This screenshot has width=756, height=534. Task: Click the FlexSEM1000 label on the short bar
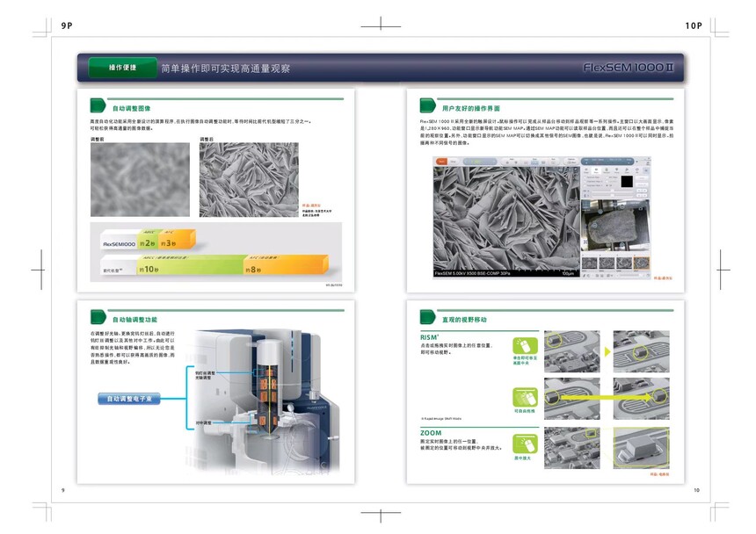[x=119, y=244]
